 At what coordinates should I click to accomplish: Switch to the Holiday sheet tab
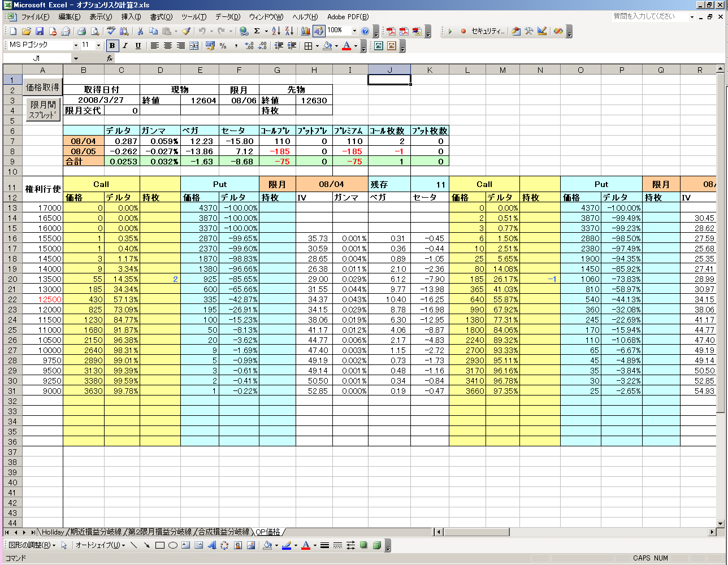pyautogui.click(x=53, y=532)
